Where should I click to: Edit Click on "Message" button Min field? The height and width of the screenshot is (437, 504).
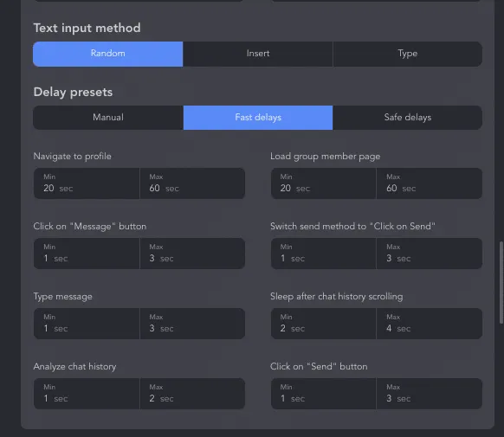[87, 254]
